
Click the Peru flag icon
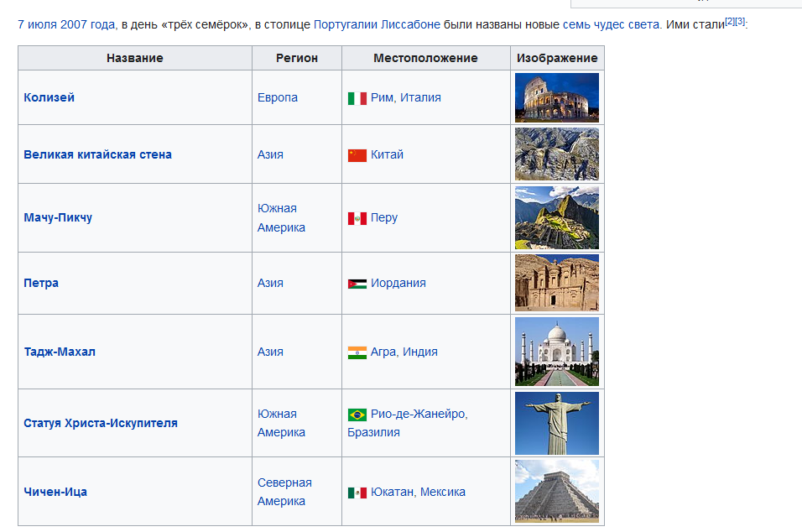[357, 218]
